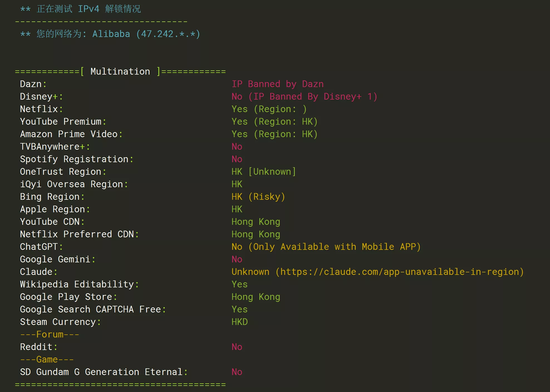
Task: Click the Wikipedia Editability label
Action: (x=77, y=284)
